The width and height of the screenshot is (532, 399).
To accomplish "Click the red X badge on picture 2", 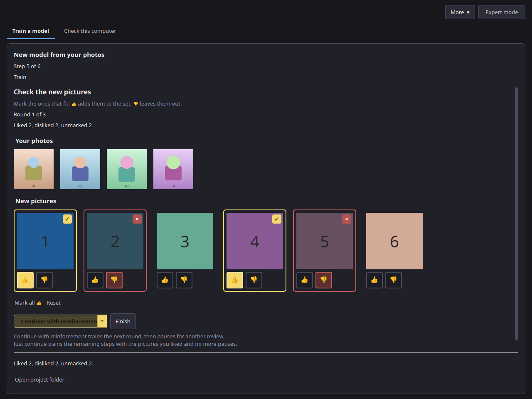I will [137, 219].
